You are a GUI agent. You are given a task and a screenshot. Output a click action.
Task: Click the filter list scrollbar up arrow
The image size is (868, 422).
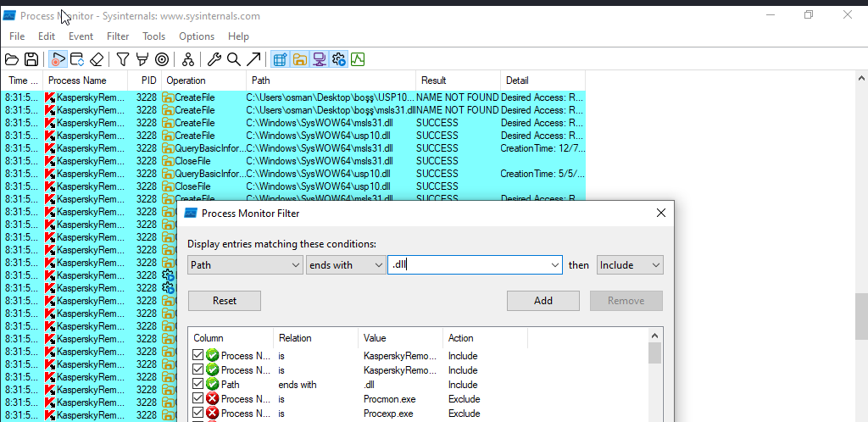[655, 336]
